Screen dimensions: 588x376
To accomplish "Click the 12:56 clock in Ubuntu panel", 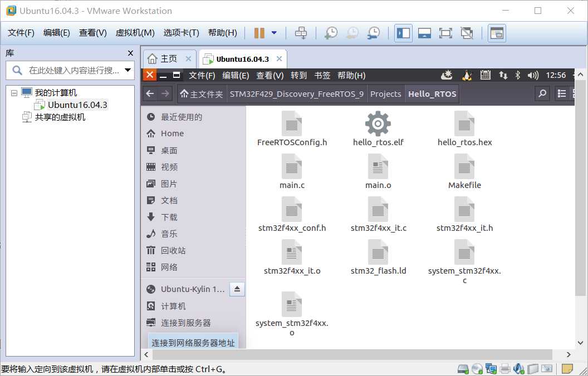I will click(555, 75).
